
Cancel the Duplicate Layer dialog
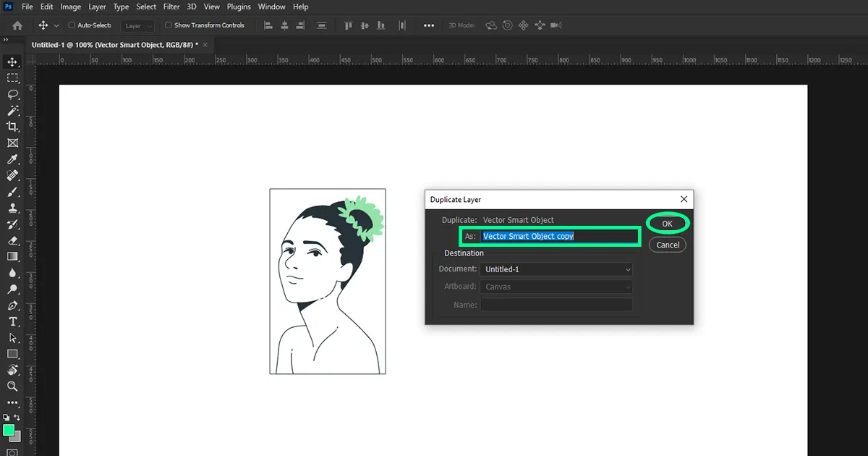[666, 245]
